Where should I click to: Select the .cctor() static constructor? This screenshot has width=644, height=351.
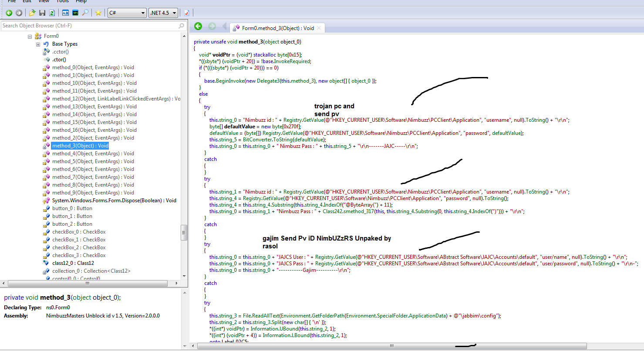[x=61, y=52]
